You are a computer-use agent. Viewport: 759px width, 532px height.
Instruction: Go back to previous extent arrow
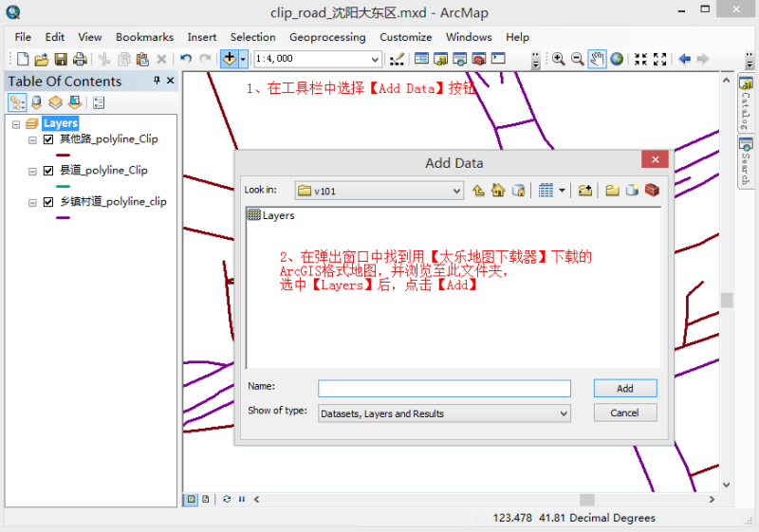[x=684, y=59]
